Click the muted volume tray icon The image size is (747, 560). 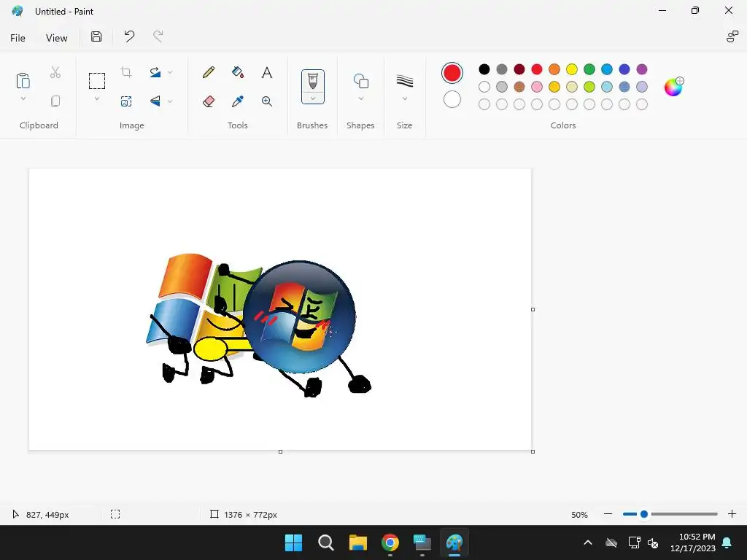pyautogui.click(x=653, y=542)
